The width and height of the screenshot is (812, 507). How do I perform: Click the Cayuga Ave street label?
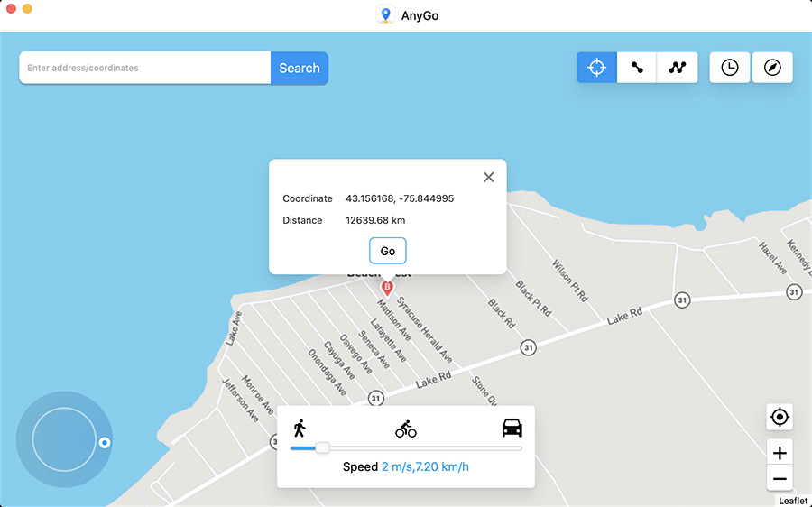(339, 361)
